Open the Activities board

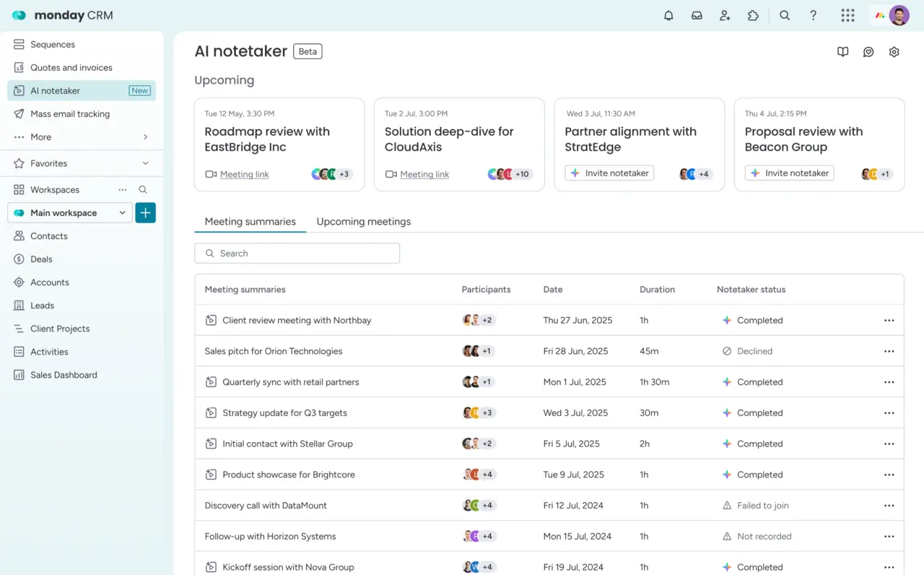coord(82,352)
